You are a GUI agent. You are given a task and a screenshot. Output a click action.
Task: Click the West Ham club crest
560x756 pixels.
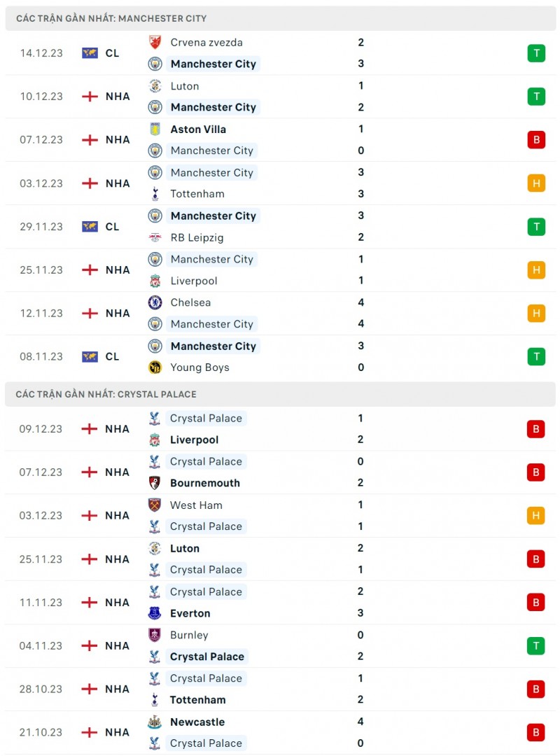pyautogui.click(x=155, y=505)
